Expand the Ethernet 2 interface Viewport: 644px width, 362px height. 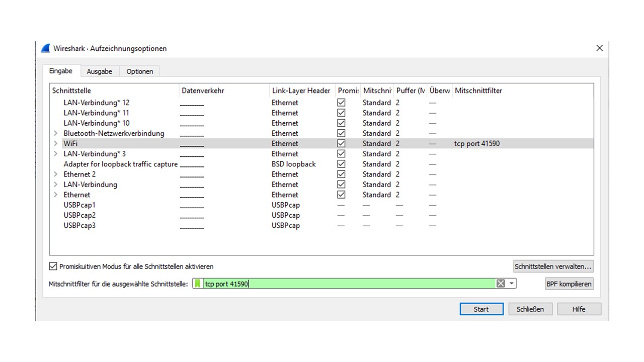click(56, 174)
